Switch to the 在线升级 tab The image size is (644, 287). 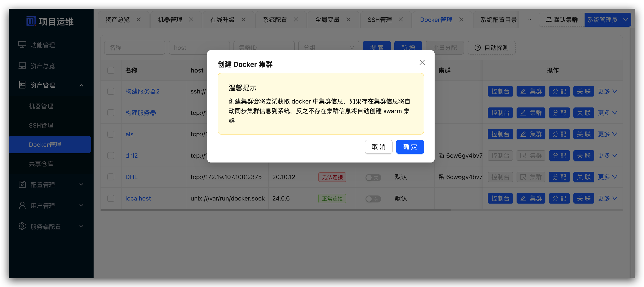point(222,19)
